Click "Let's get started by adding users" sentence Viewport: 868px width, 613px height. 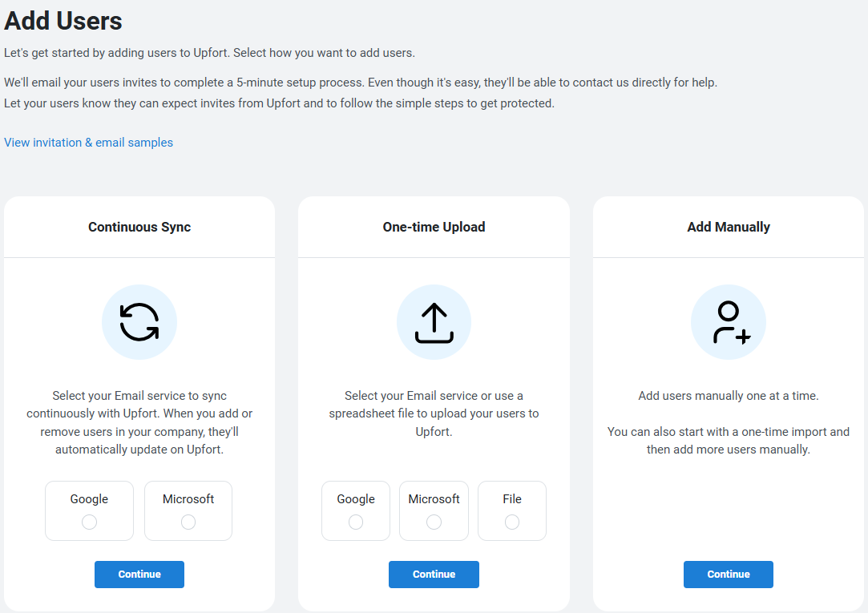tap(209, 53)
